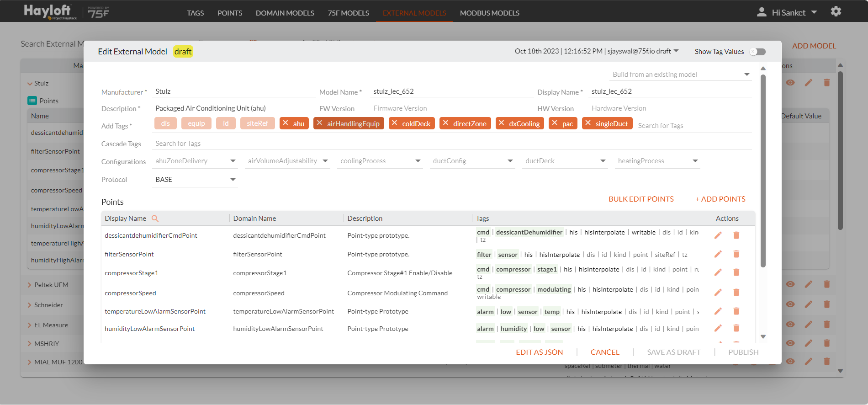Screen dimensions: 868x405
Task: Toggle Show Tag Values switch
Action: 758,52
